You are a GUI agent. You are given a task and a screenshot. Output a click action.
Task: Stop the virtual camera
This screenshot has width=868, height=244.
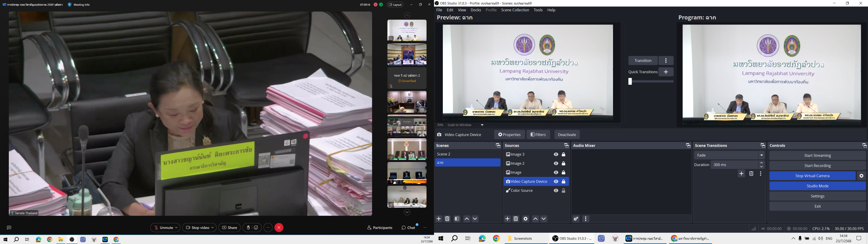(812, 176)
